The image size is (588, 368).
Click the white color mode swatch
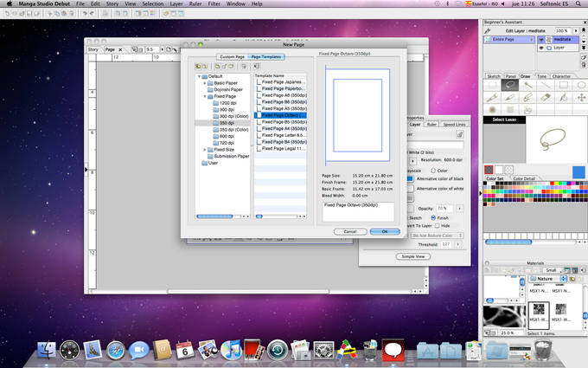tap(499, 170)
